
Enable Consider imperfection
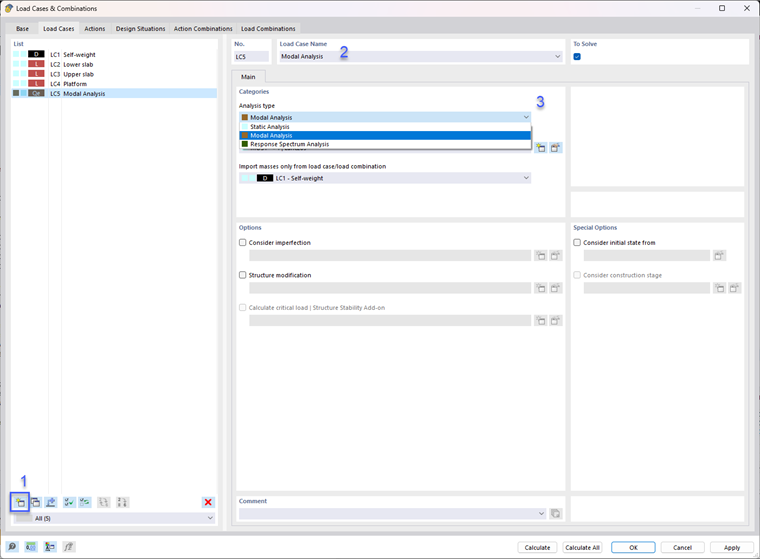(242, 242)
